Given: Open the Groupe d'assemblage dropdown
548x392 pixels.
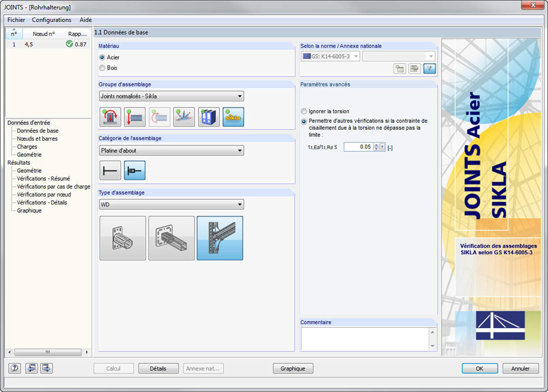Looking at the screenshot, I should click(172, 96).
